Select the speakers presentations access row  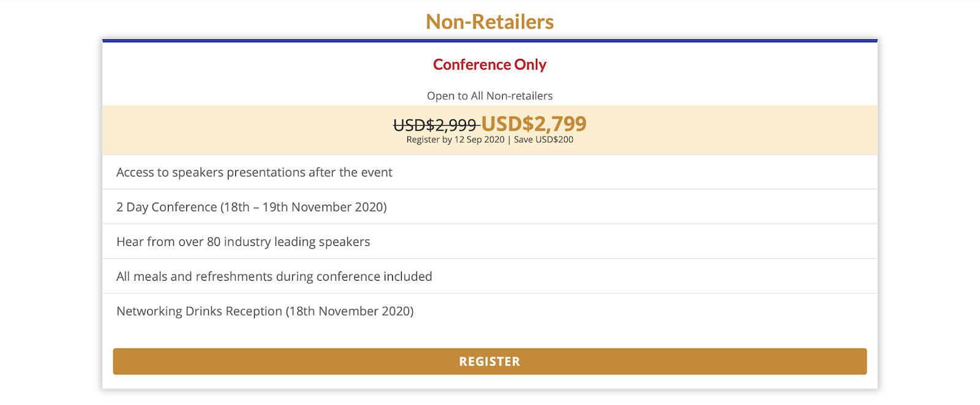[489, 172]
